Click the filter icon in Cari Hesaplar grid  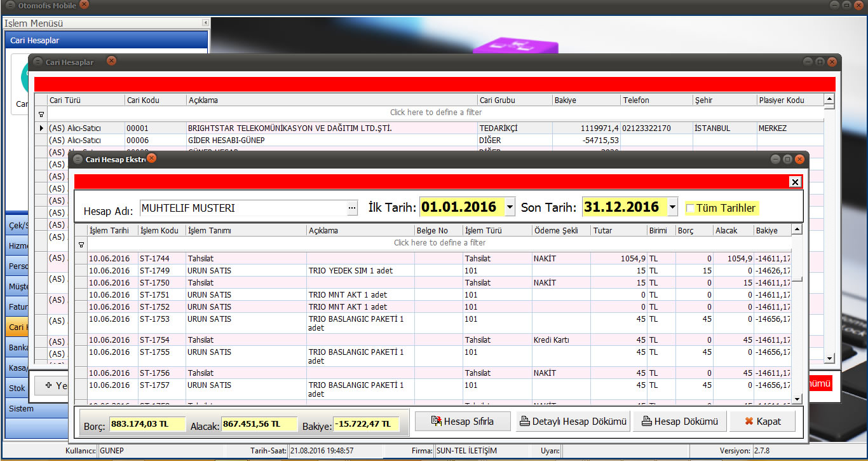41,114
